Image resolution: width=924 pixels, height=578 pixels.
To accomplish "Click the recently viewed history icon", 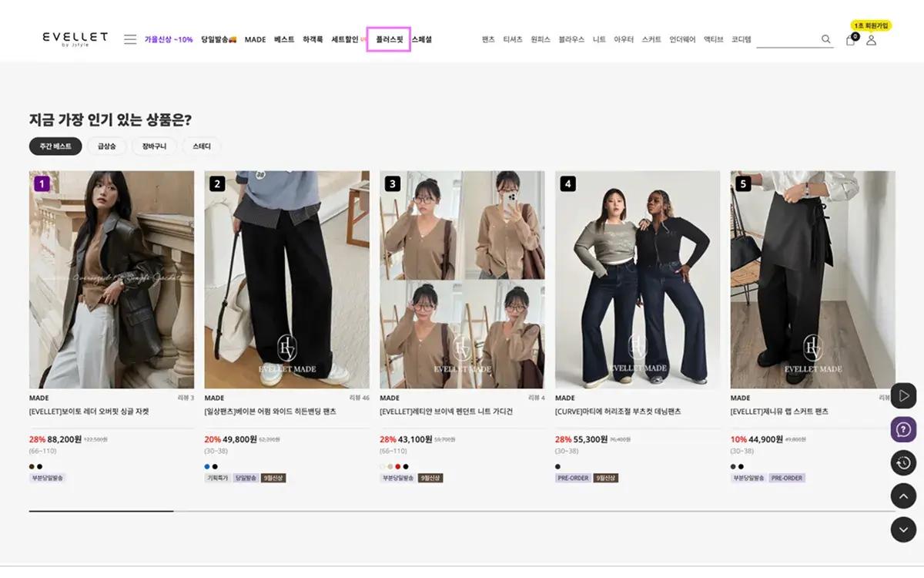I will 903,462.
